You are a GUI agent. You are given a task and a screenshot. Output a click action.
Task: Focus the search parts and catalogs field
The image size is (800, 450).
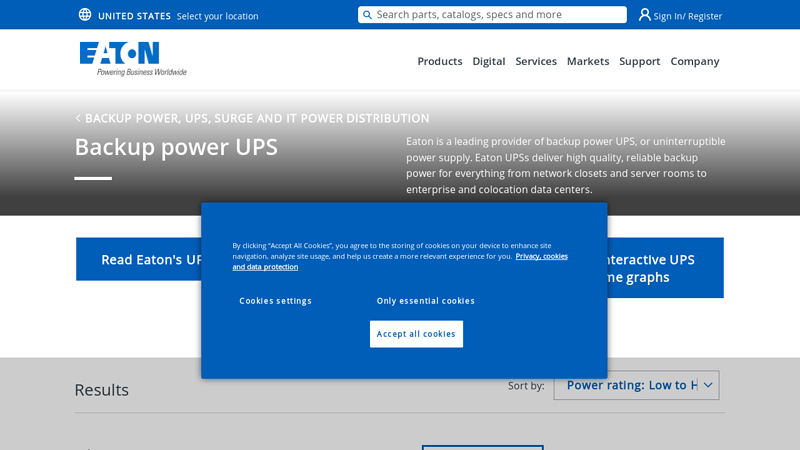coord(492,15)
